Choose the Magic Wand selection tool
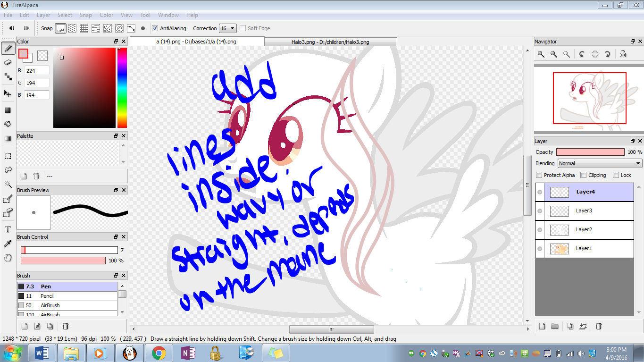Viewport: 644px width, 362px height. 8,184
